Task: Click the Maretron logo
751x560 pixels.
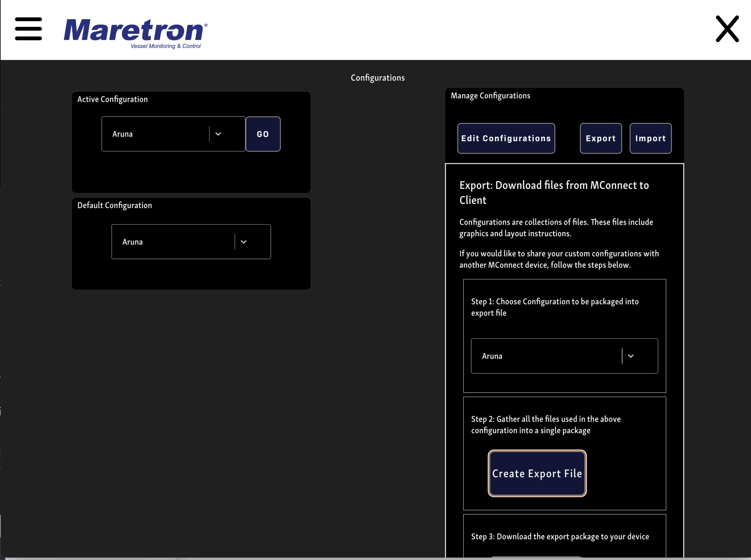Action: pos(135,33)
